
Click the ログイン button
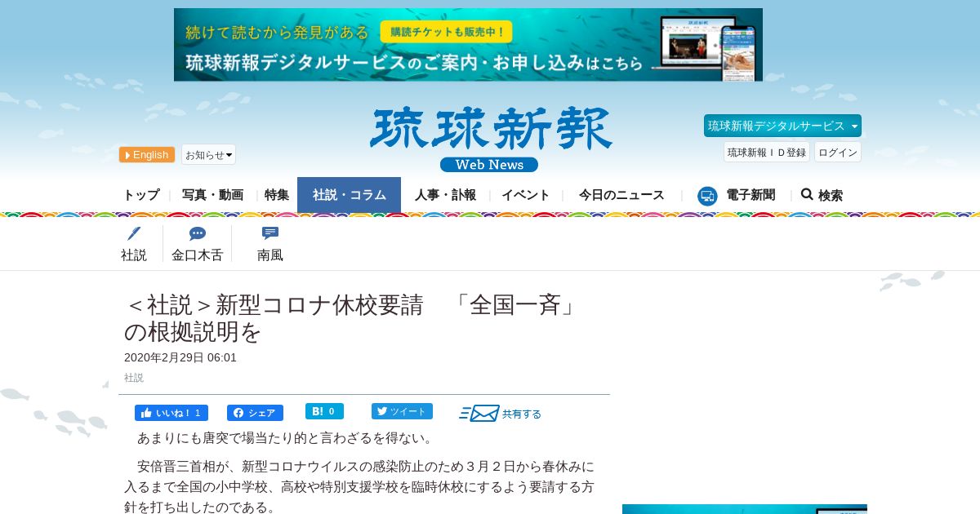[x=838, y=152]
